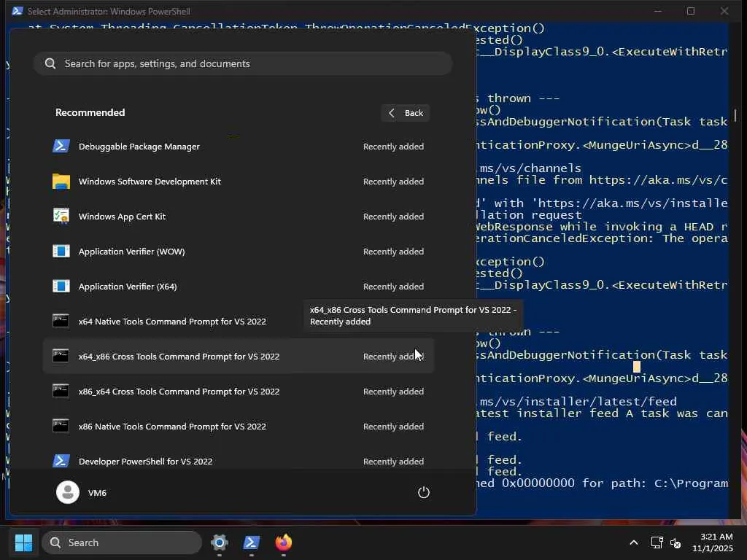Image resolution: width=747 pixels, height=560 pixels.
Task: Open Windows Software Development Kit folder icon
Action: click(x=61, y=182)
